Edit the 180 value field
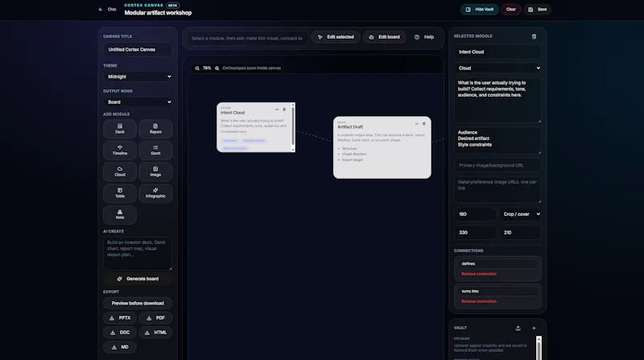 tap(475, 214)
